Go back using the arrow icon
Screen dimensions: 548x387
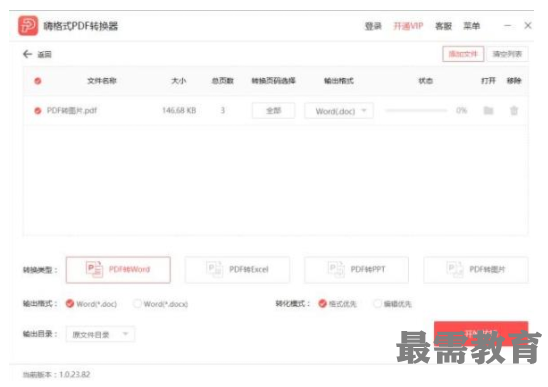(x=27, y=54)
